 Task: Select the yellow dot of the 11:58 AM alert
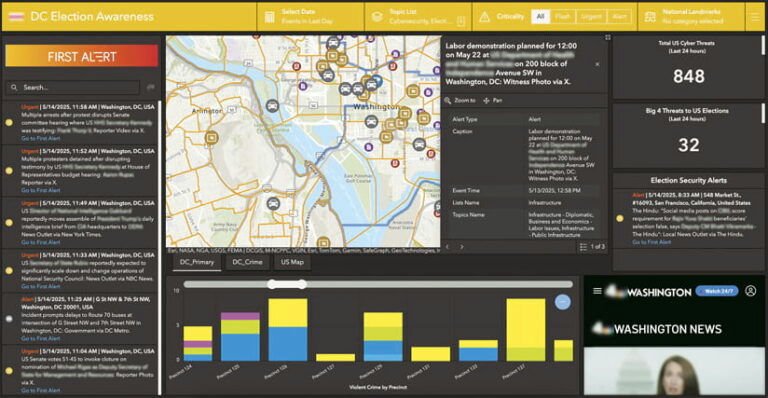pos(9,122)
